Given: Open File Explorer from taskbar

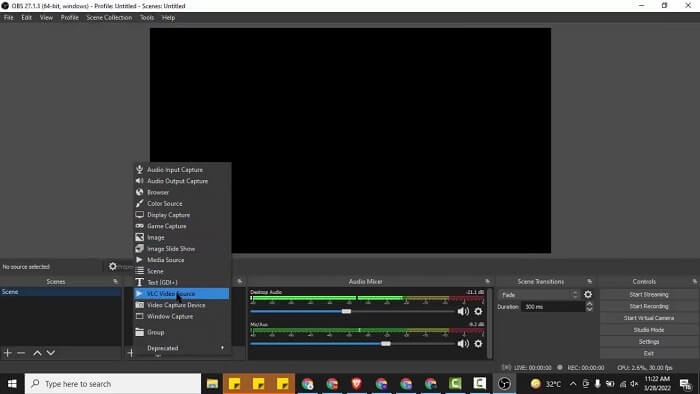Looking at the screenshot, I should tap(212, 384).
